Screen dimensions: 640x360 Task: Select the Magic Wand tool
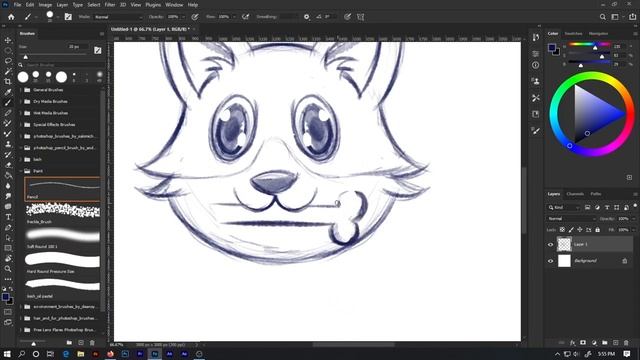click(8, 71)
